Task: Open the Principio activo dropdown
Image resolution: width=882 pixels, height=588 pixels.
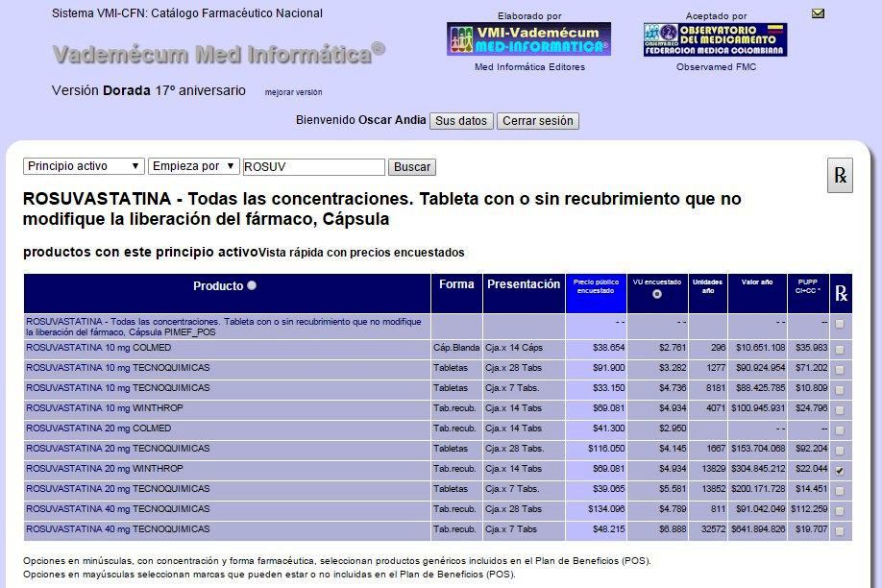Action: coord(84,166)
